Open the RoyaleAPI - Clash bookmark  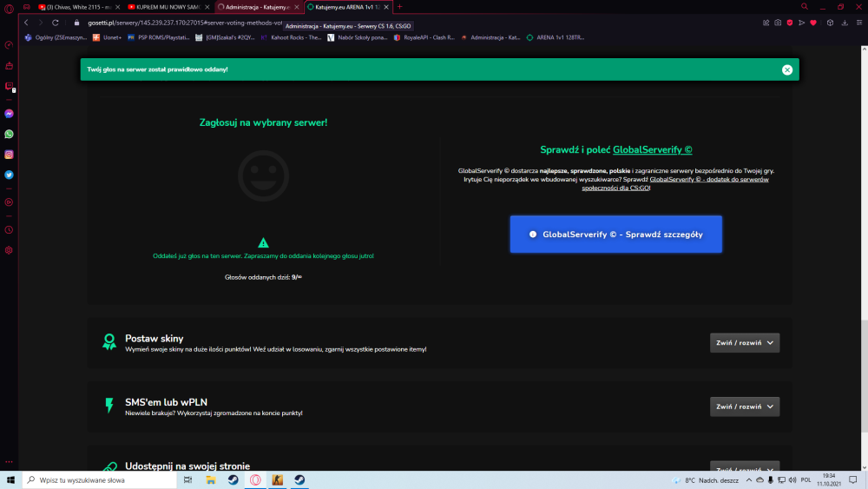click(424, 37)
